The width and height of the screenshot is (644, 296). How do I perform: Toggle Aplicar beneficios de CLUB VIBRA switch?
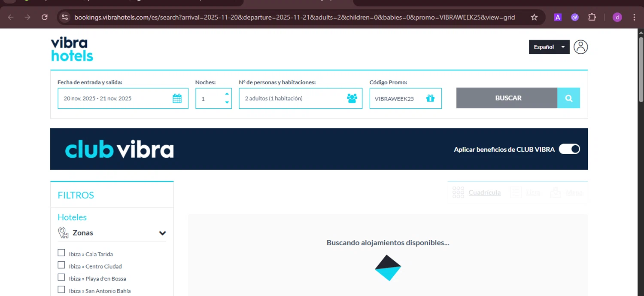tap(569, 149)
